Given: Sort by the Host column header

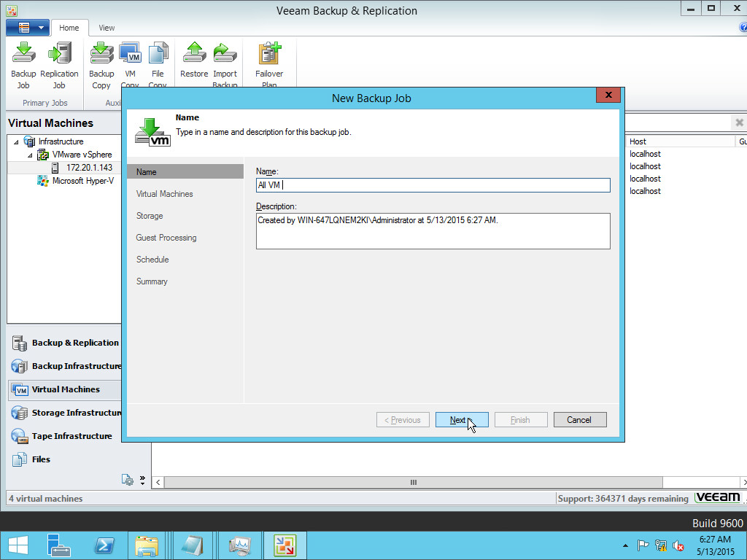Looking at the screenshot, I should click(680, 141).
